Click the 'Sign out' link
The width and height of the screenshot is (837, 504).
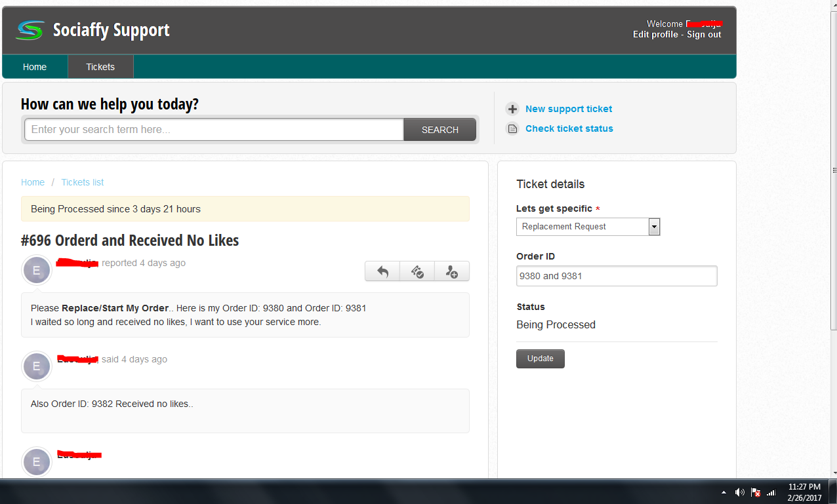coord(704,35)
